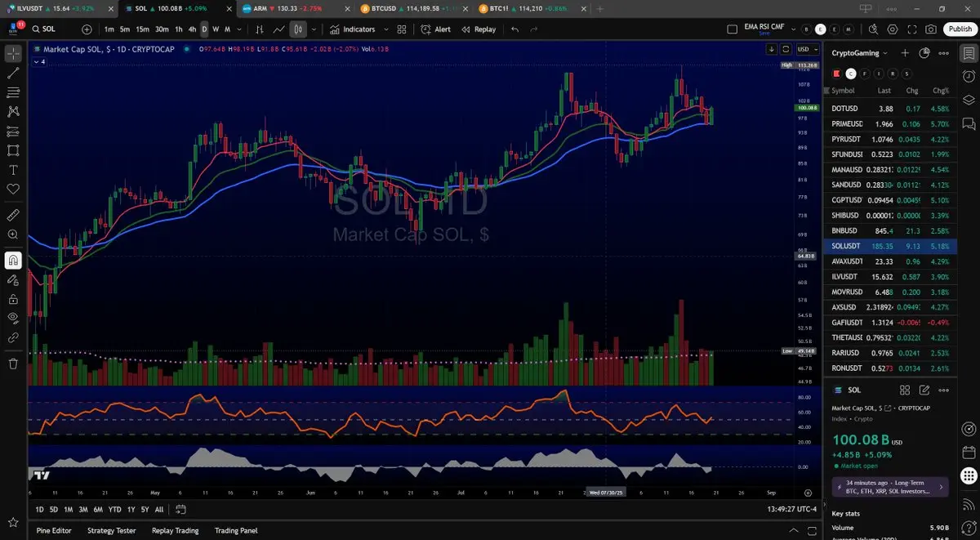
Task: Select MANAUSD row in watchlist
Action: tap(889, 169)
